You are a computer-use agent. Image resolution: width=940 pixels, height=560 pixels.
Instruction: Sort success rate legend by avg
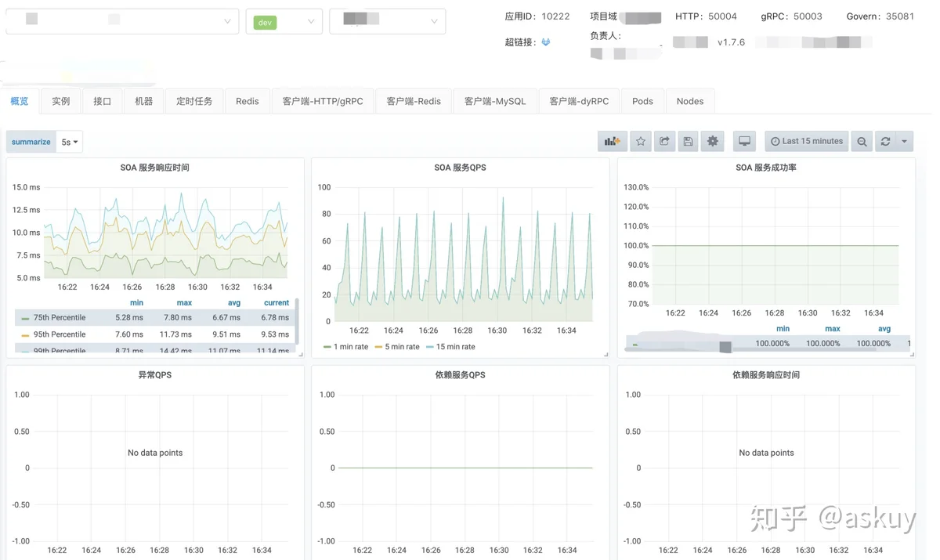click(884, 329)
